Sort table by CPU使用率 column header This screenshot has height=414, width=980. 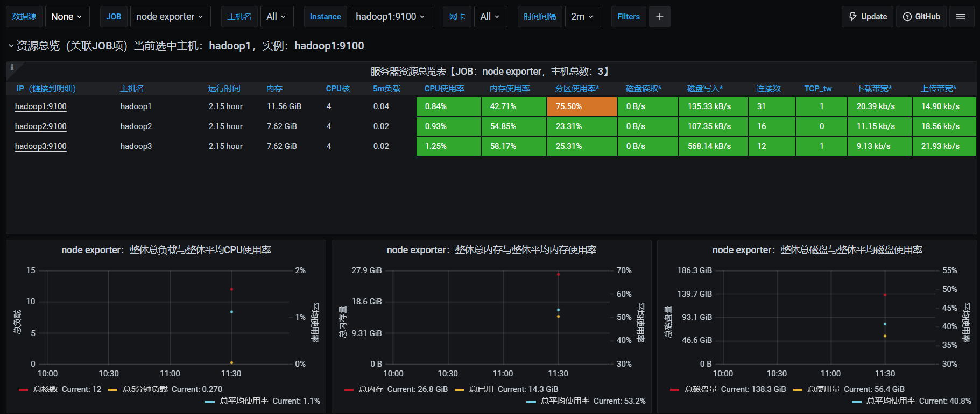[445, 89]
